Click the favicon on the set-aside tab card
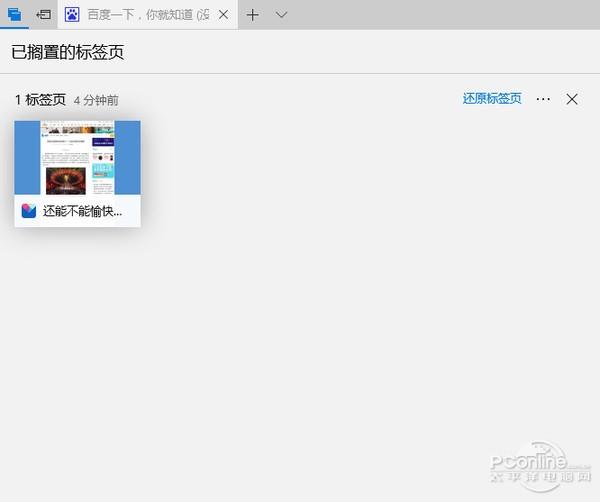 pos(29,211)
